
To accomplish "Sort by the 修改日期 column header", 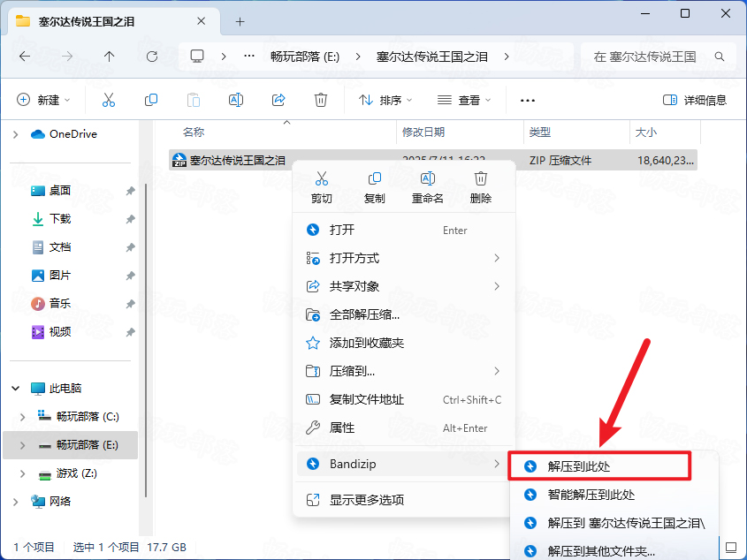I will [x=423, y=132].
